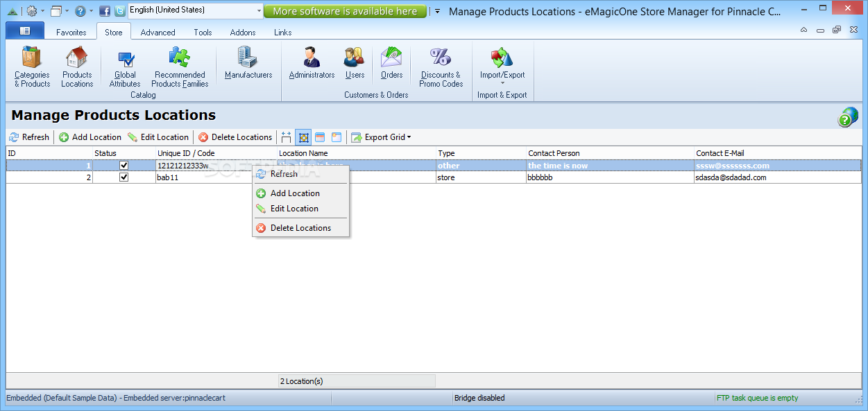This screenshot has height=411, width=868.
Task: Choose Add Location in the context menu
Action: click(300, 193)
